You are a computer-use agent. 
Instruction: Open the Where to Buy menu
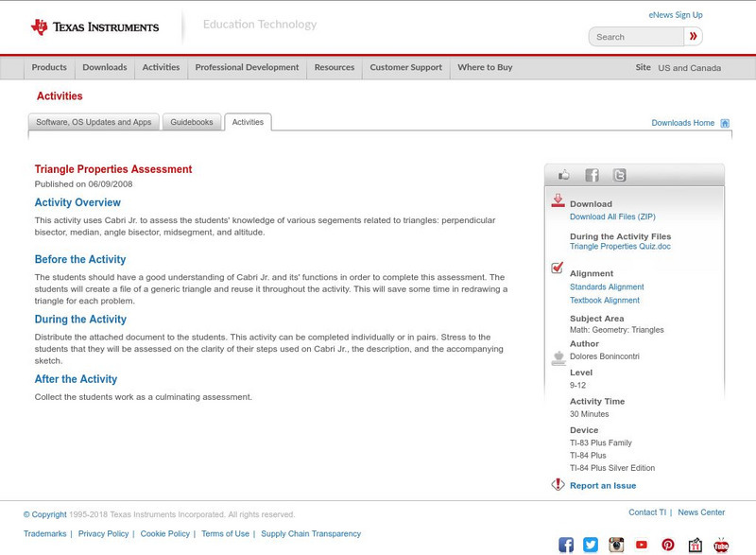485,67
